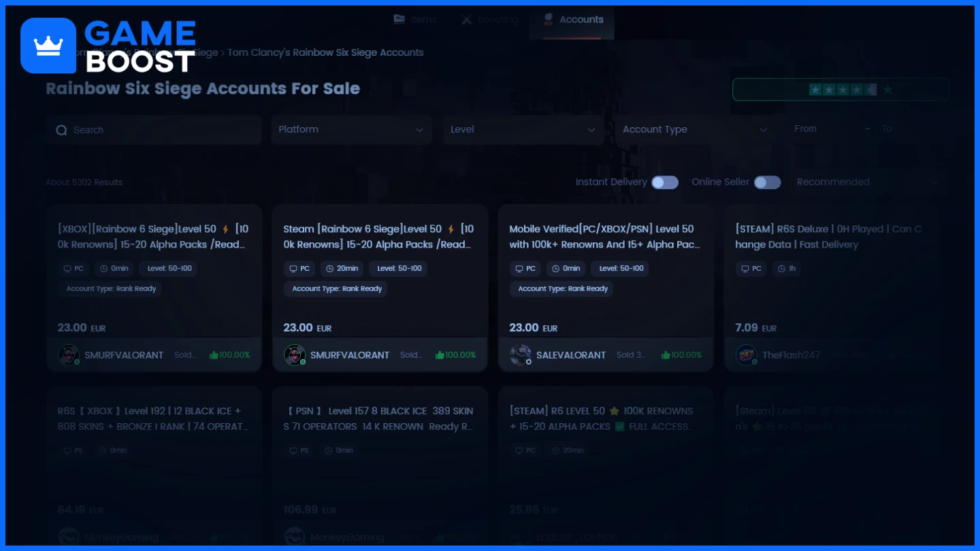Click the 7.09 EUR price
The height and width of the screenshot is (551, 980).
click(756, 328)
